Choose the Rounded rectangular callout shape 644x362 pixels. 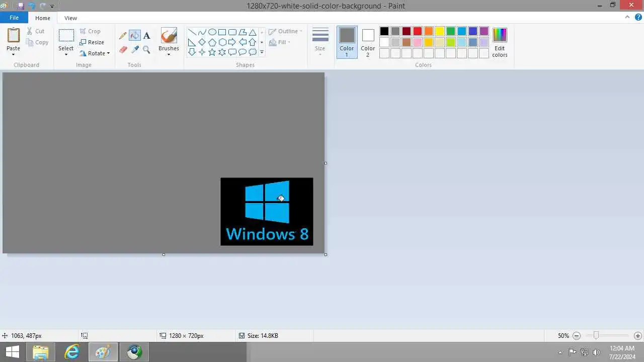point(232,52)
